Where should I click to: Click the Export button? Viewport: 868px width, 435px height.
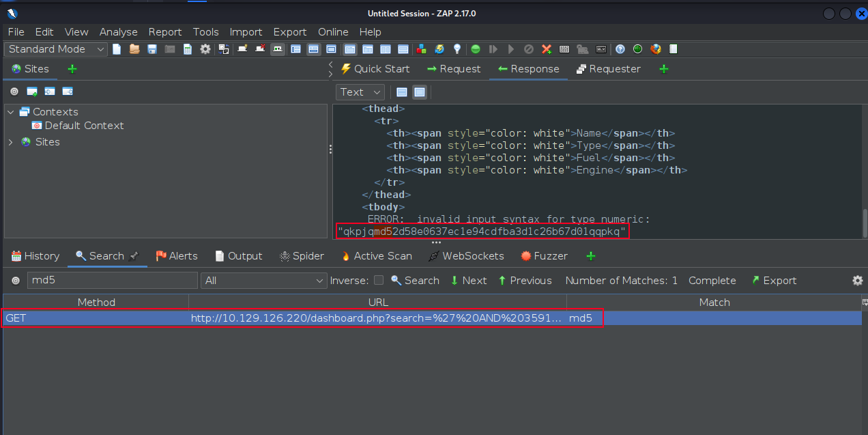[774, 281]
